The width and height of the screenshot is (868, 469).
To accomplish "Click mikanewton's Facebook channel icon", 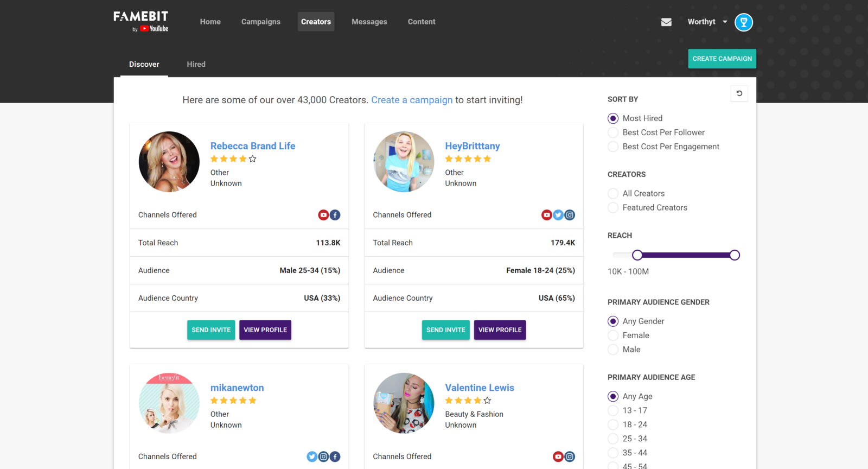I will 335,457.
